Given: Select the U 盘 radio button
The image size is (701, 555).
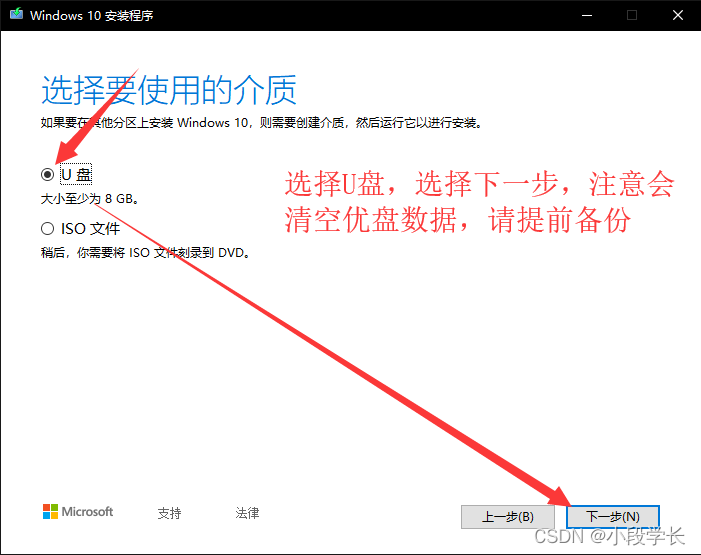Looking at the screenshot, I should 47,174.
